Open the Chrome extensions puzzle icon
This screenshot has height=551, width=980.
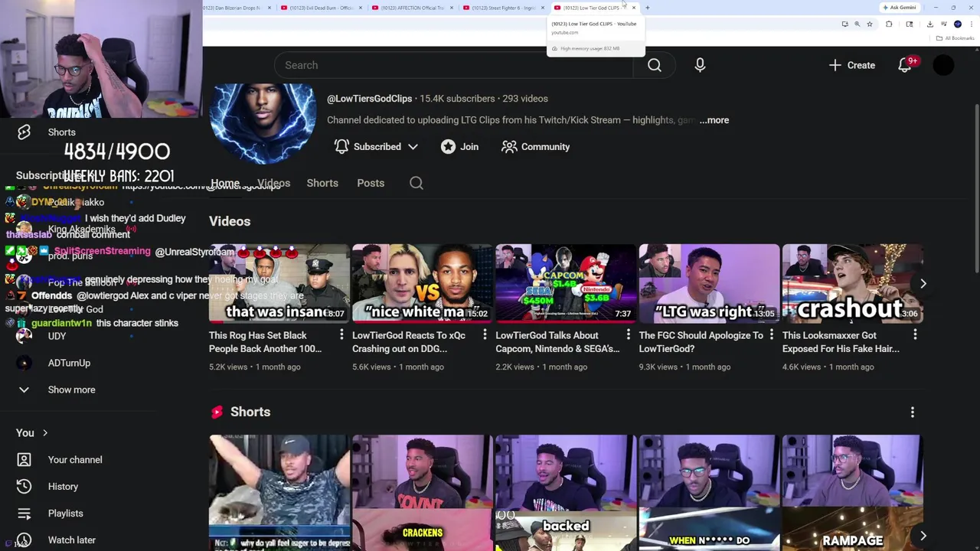pyautogui.click(x=889, y=24)
